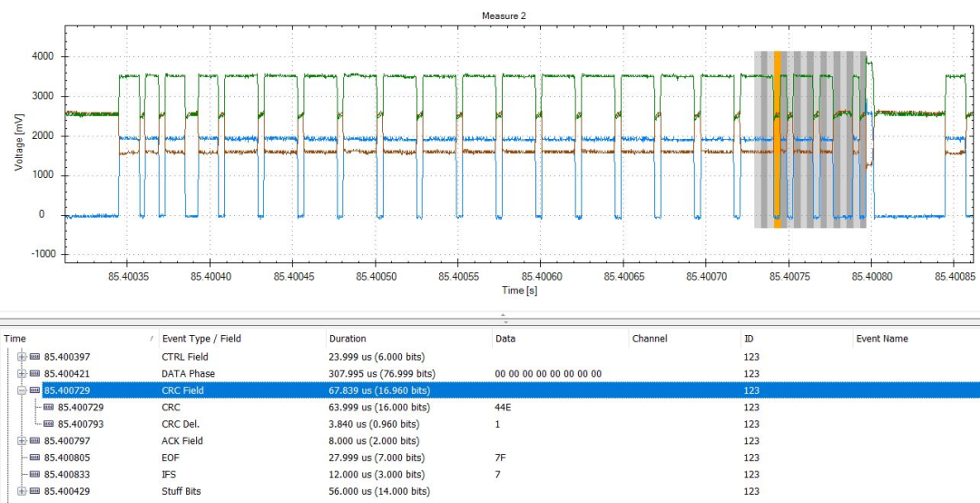The image size is (980, 503).
Task: Expand the ACK Field row
Action: 23,440
